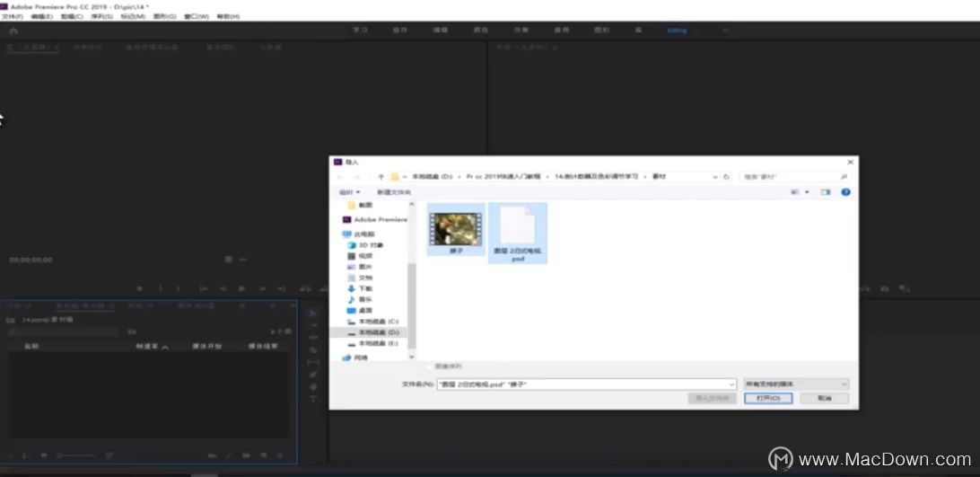The image size is (980, 477).
Task: Select the Hand tool
Action: tap(313, 387)
